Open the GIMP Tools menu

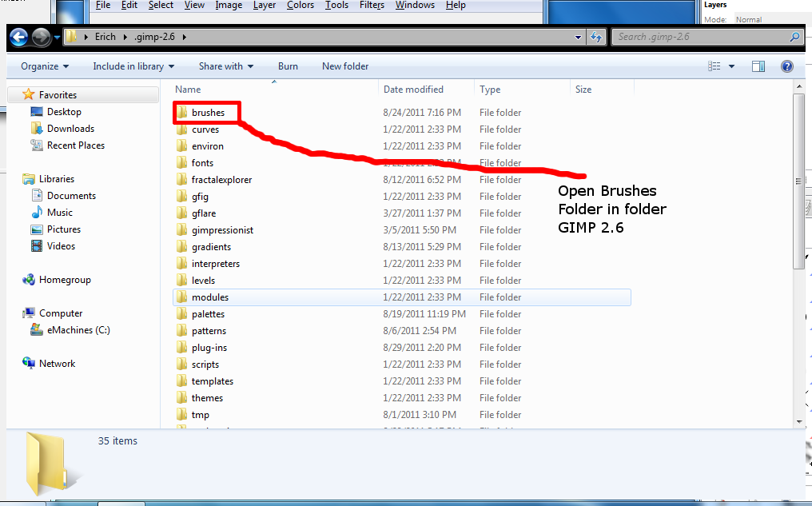point(336,5)
